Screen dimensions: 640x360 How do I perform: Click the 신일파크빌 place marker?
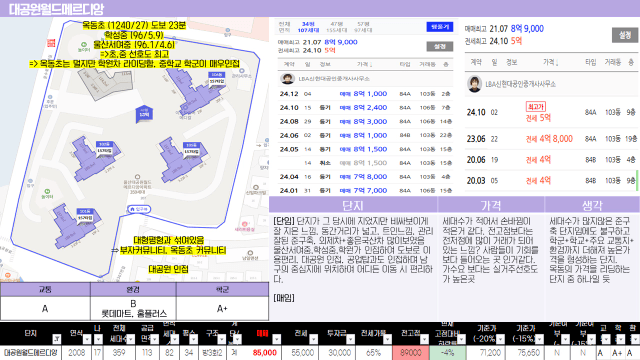point(256,187)
